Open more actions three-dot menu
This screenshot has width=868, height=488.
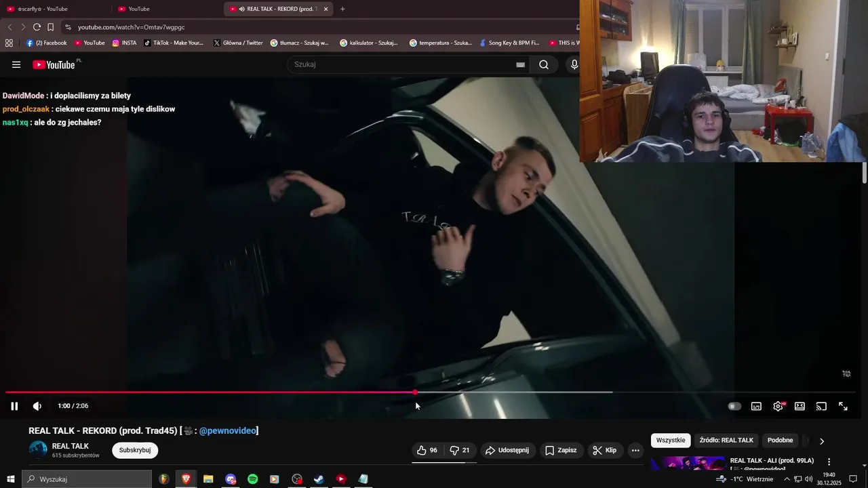(635, 450)
